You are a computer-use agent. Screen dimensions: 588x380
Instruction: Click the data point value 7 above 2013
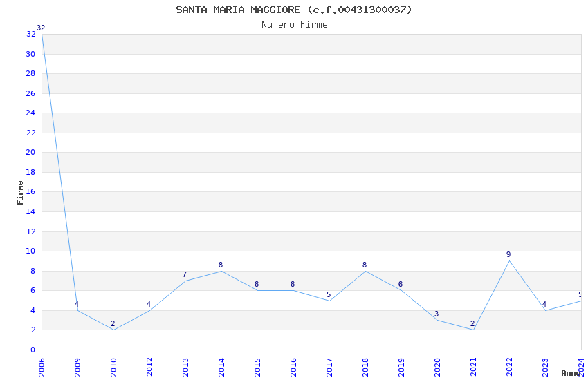point(185,274)
